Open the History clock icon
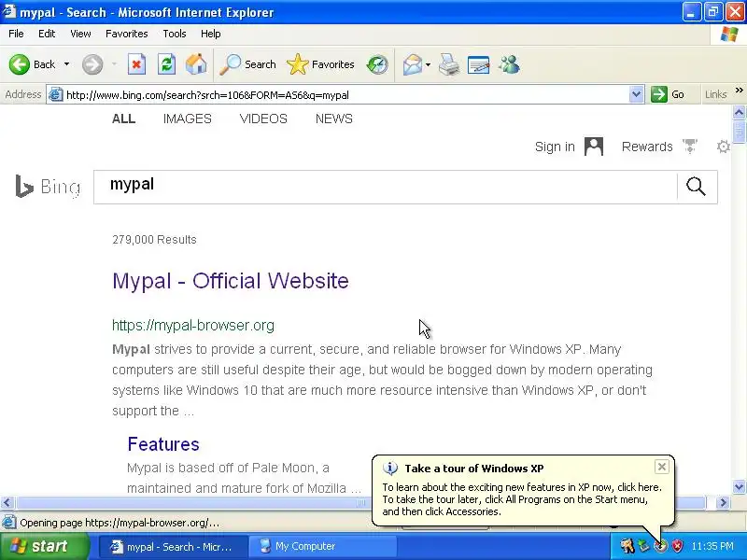This screenshot has width=747, height=560. point(377,64)
